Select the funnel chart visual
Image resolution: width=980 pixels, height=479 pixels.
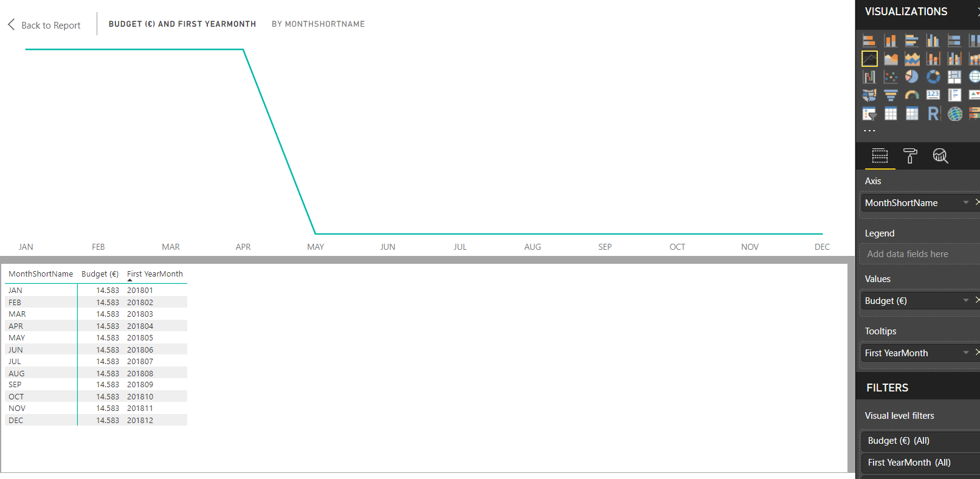pyautogui.click(x=891, y=95)
